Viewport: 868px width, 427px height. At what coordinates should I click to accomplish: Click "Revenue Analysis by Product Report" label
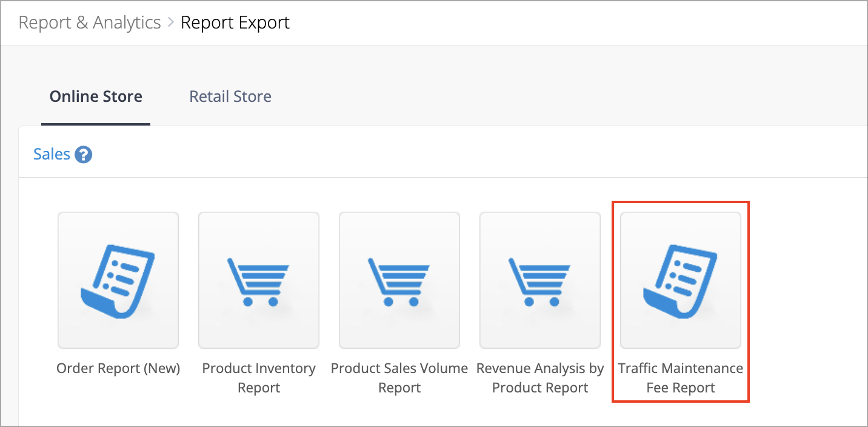540,378
